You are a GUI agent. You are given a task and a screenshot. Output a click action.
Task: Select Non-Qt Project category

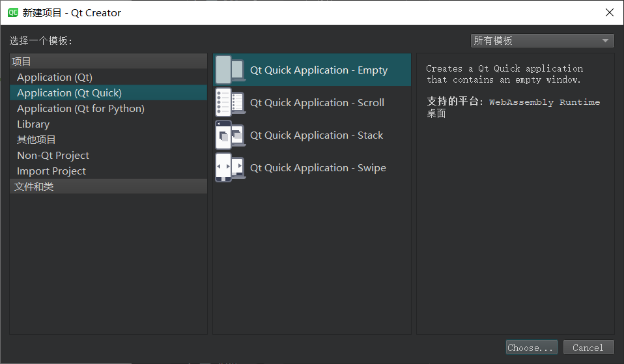click(x=53, y=156)
